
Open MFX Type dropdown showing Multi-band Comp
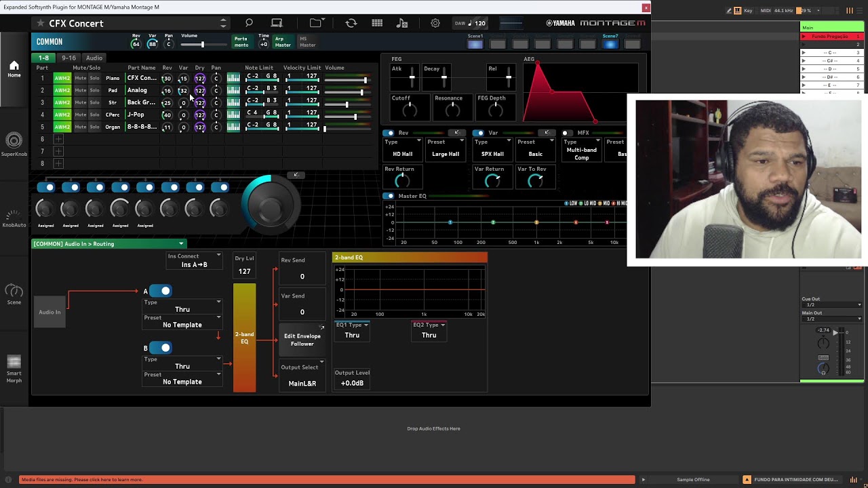click(x=582, y=150)
